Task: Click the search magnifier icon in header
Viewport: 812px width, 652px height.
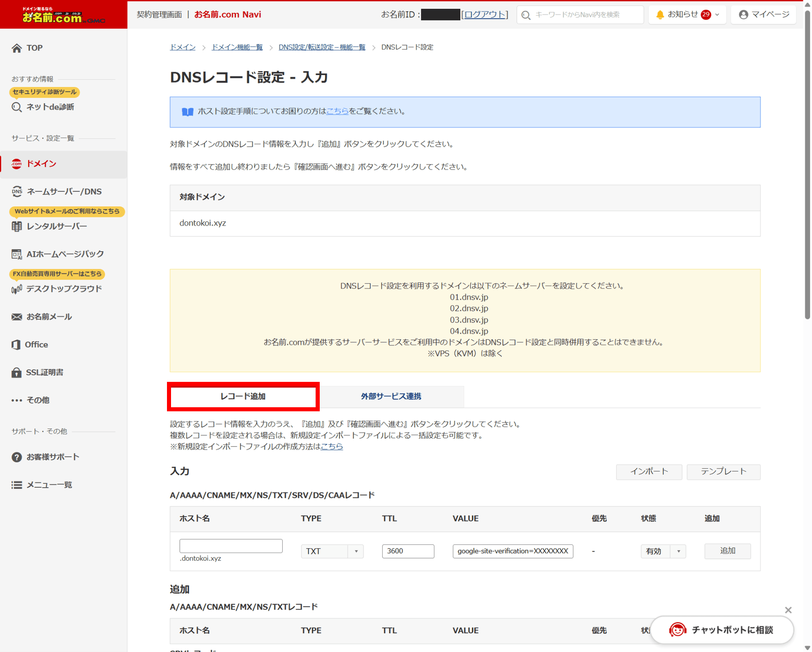Action: pyautogui.click(x=526, y=15)
